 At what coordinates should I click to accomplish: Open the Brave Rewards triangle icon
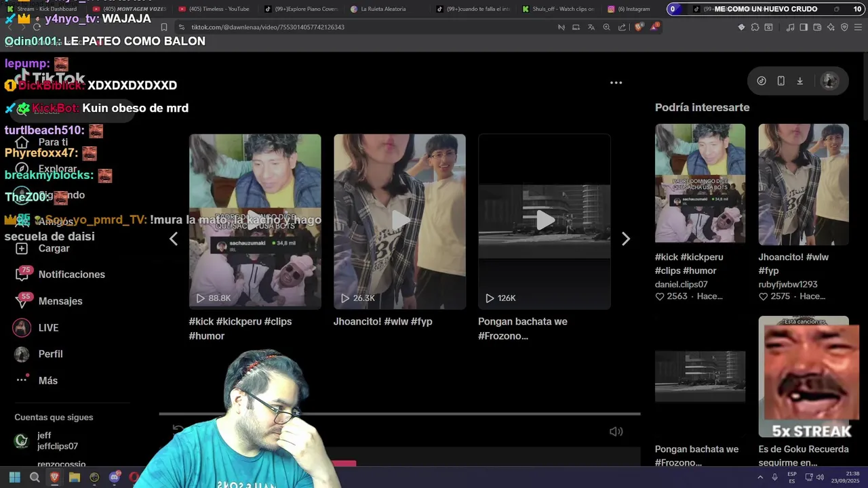654,27
